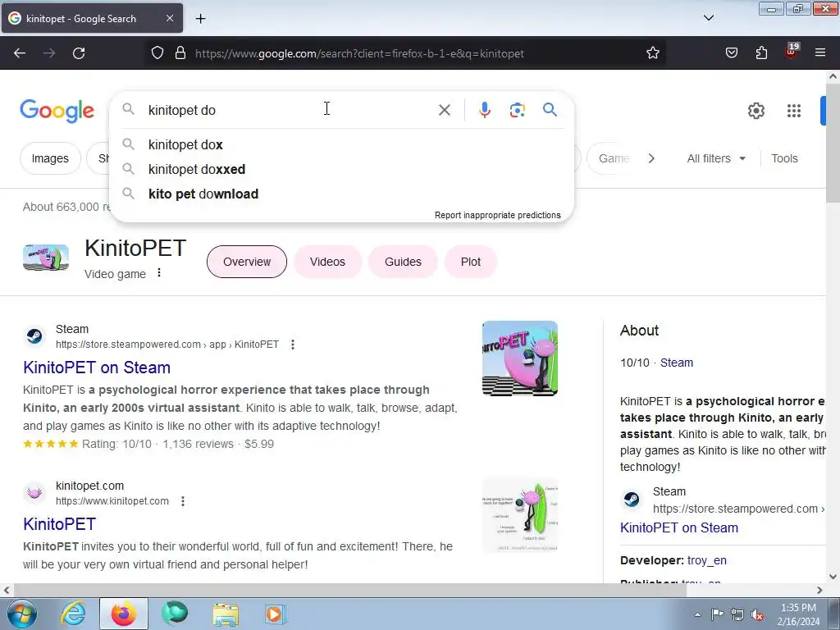Clear the search box with the X
The height and width of the screenshot is (630, 840).
tap(444, 111)
